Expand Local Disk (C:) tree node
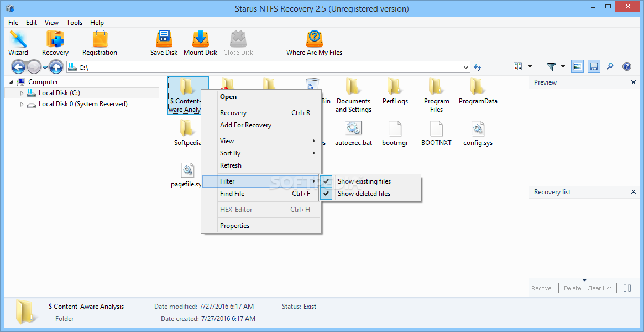The height and width of the screenshot is (332, 644). tap(22, 94)
